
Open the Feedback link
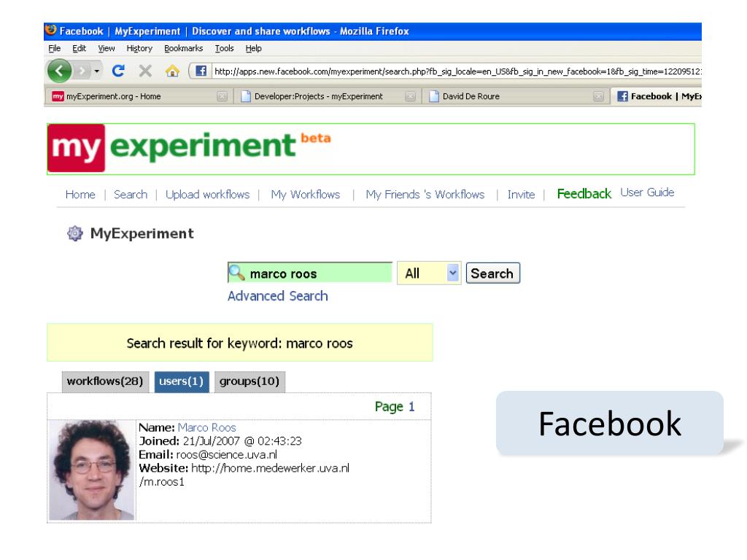point(584,194)
